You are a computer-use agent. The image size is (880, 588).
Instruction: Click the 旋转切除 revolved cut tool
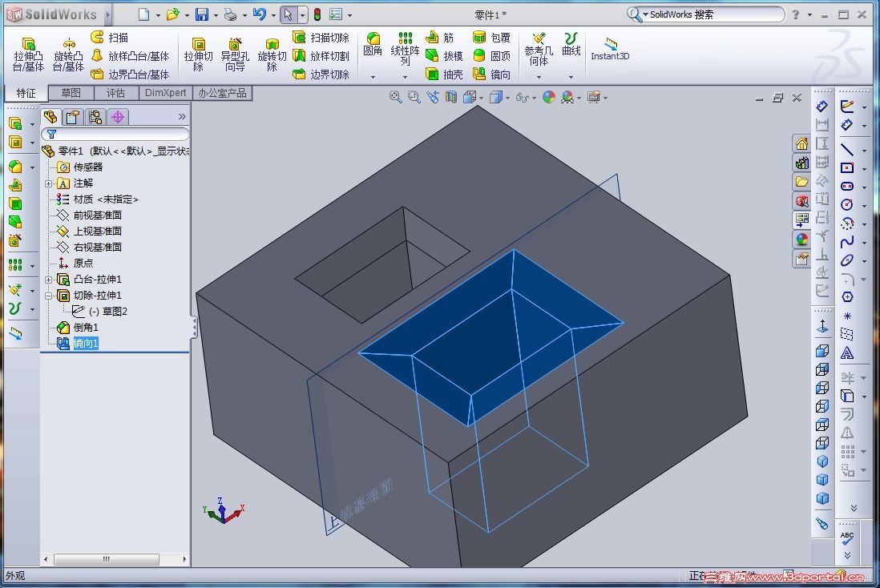[x=272, y=54]
